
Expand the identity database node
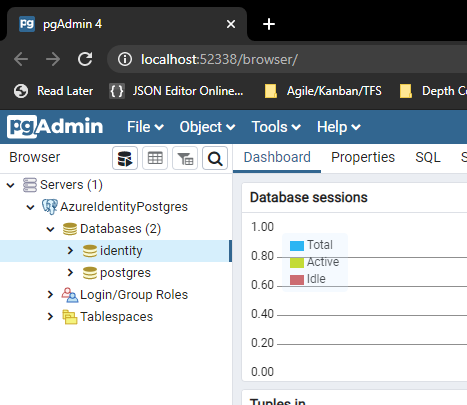point(70,251)
